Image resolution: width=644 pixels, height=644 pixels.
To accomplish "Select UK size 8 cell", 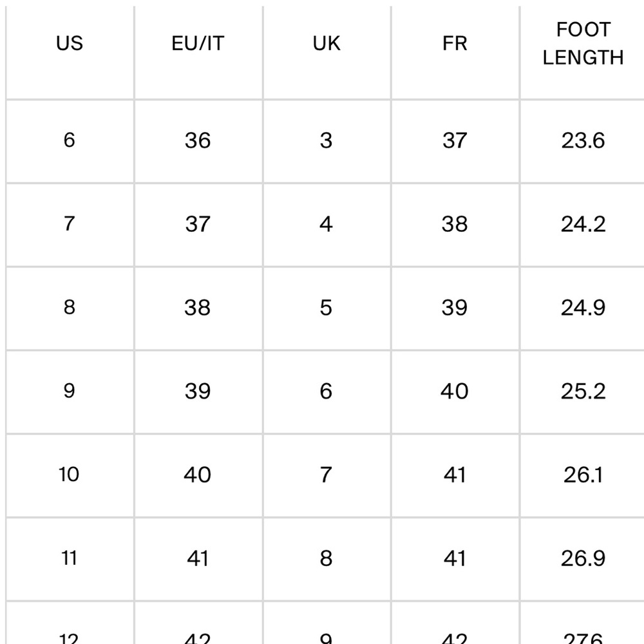I will coord(327,559).
